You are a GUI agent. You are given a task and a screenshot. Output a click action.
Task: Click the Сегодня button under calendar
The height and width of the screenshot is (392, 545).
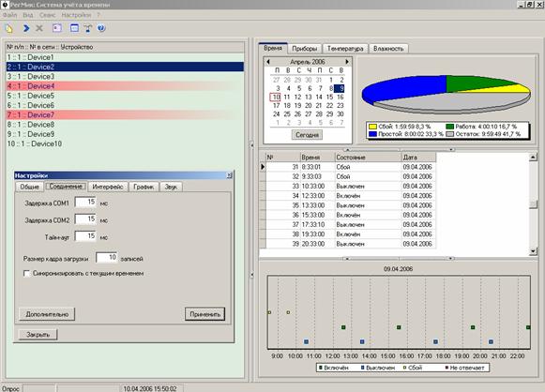[307, 135]
